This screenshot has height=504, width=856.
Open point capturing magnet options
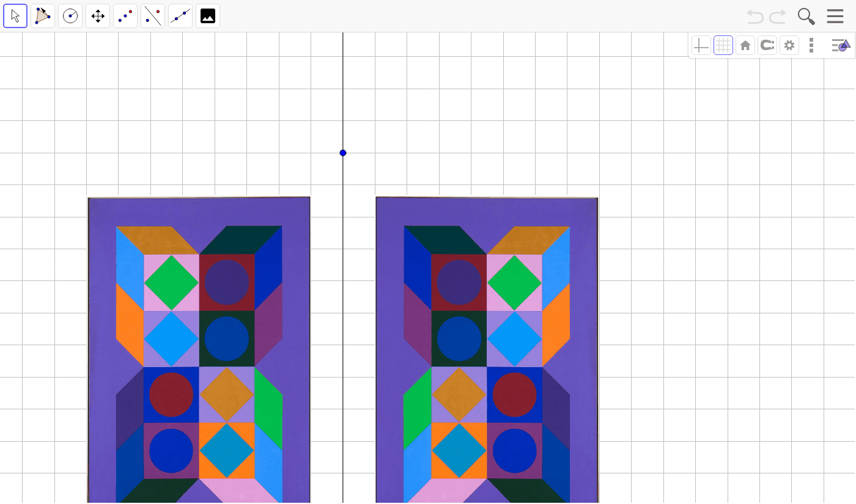tap(767, 45)
